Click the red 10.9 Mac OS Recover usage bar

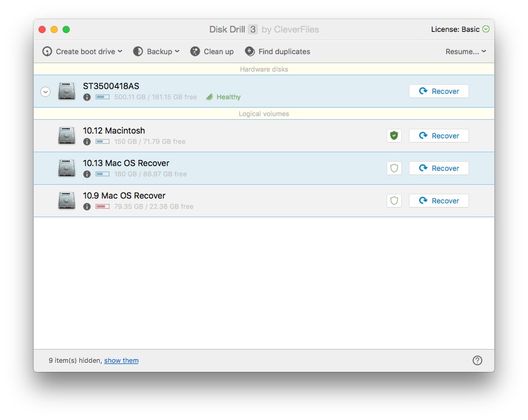pyautogui.click(x=102, y=206)
